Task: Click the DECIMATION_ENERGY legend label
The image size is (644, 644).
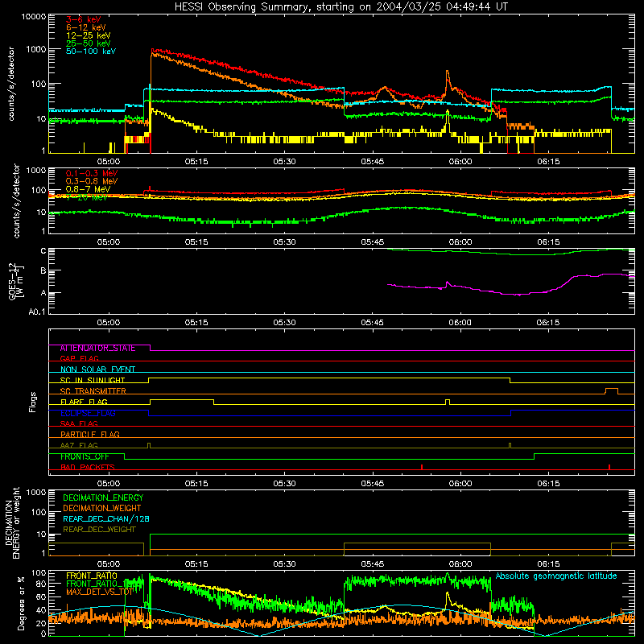Action: click(x=103, y=497)
